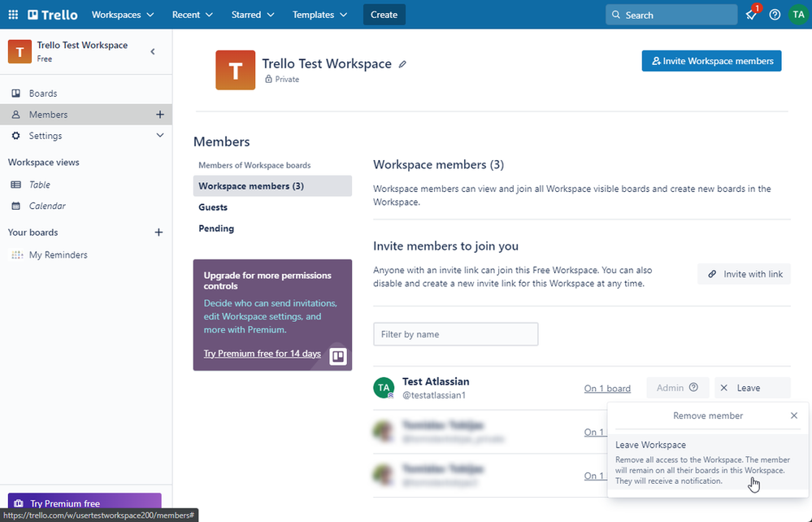Image resolution: width=812 pixels, height=522 pixels.
Task: Click the TA profile avatar
Action: [797, 14]
